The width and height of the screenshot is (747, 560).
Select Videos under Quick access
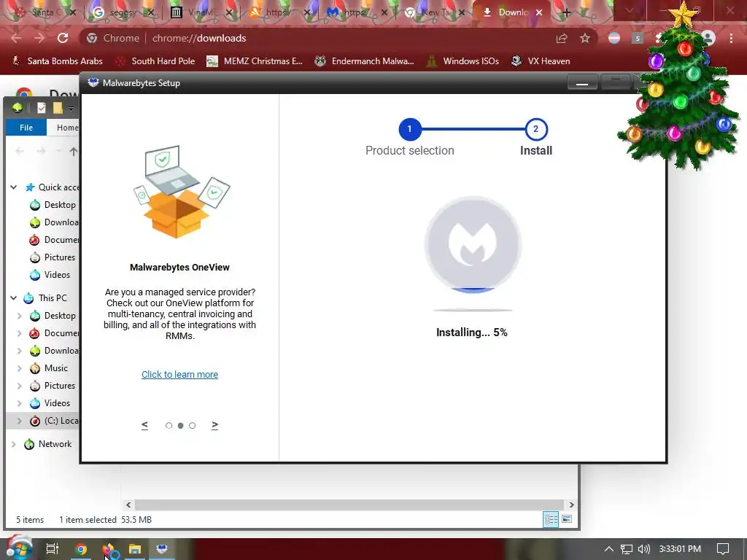pyautogui.click(x=50, y=275)
